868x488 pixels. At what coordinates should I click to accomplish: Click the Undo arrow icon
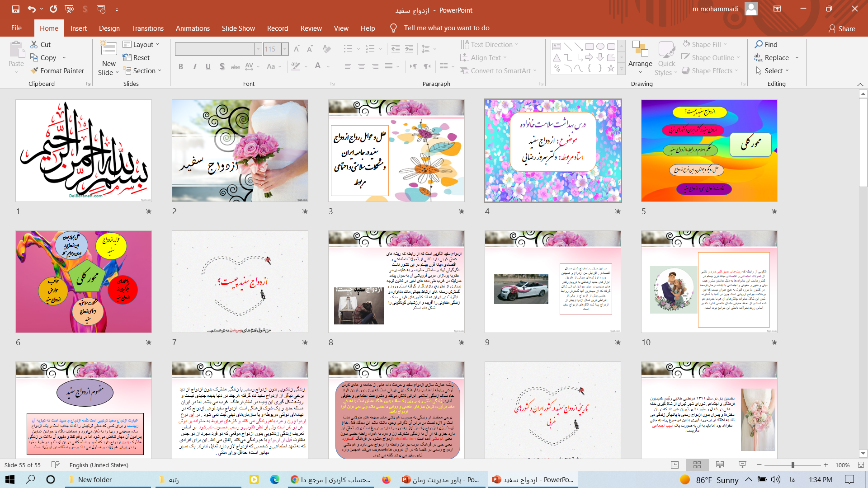coord(31,9)
